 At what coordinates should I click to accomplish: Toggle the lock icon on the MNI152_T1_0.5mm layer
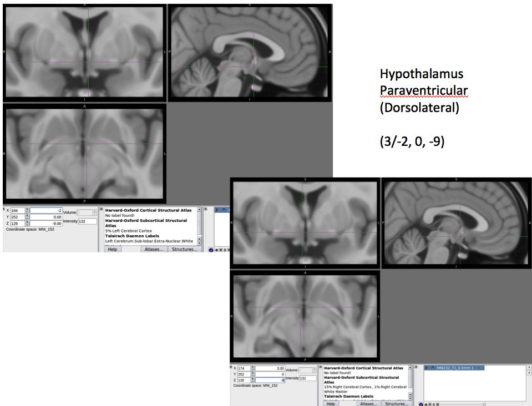432,368
